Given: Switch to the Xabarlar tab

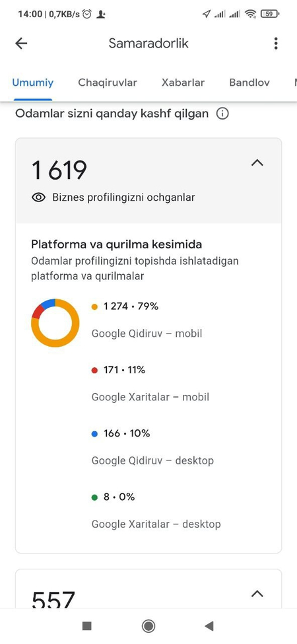Looking at the screenshot, I should 183,83.
